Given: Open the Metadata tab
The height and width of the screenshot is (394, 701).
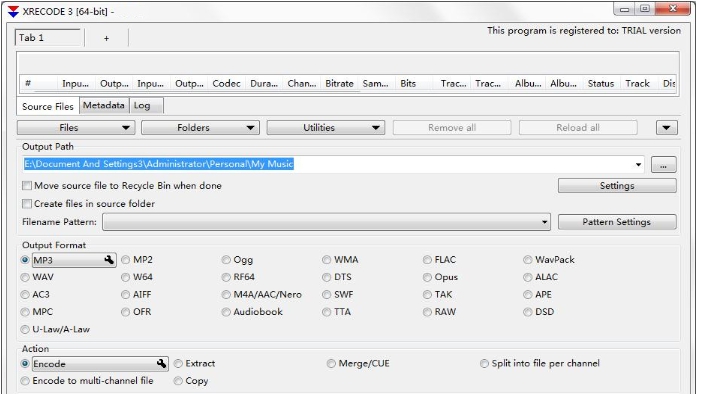Looking at the screenshot, I should click(104, 106).
